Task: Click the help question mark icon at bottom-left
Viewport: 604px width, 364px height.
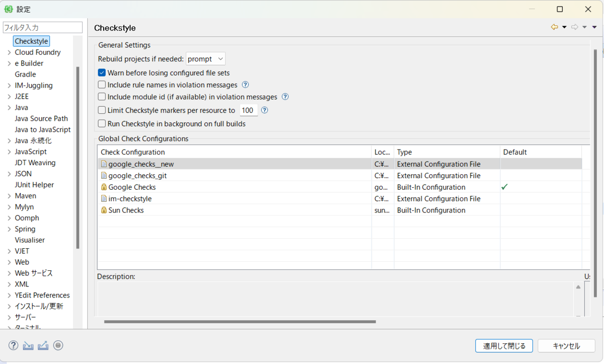Action: click(x=14, y=345)
